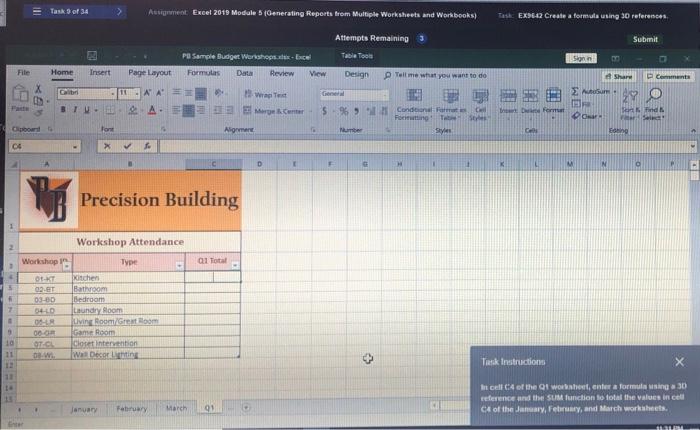
Task: Click the Tell me what you want to do box
Action: (x=435, y=75)
